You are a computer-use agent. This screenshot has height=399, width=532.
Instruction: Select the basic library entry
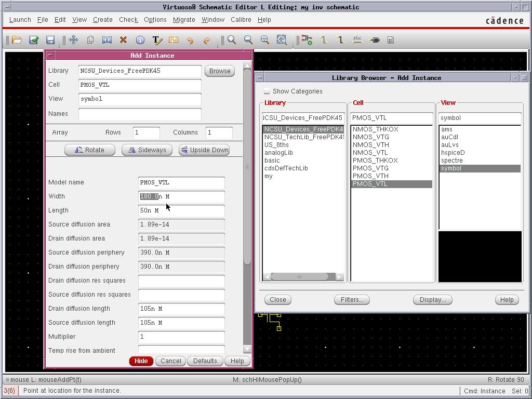(x=272, y=161)
